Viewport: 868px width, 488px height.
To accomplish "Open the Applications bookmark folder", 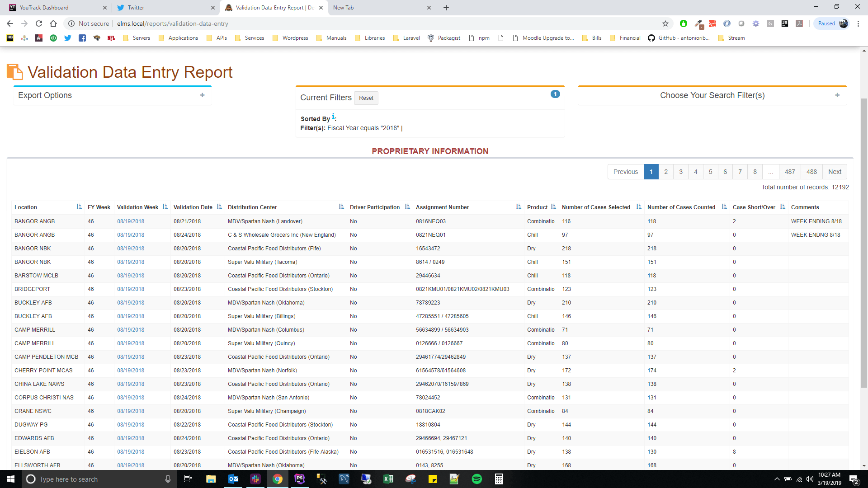I will (x=178, y=38).
